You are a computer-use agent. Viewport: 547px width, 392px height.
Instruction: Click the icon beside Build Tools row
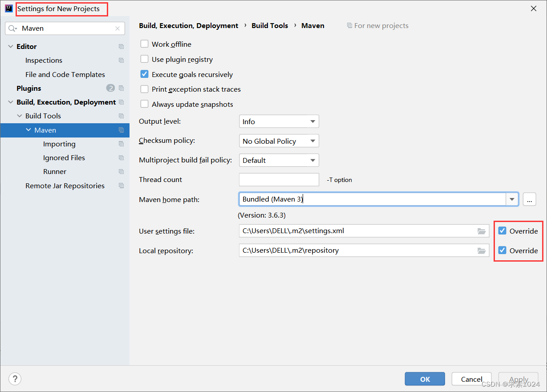pyautogui.click(x=121, y=116)
